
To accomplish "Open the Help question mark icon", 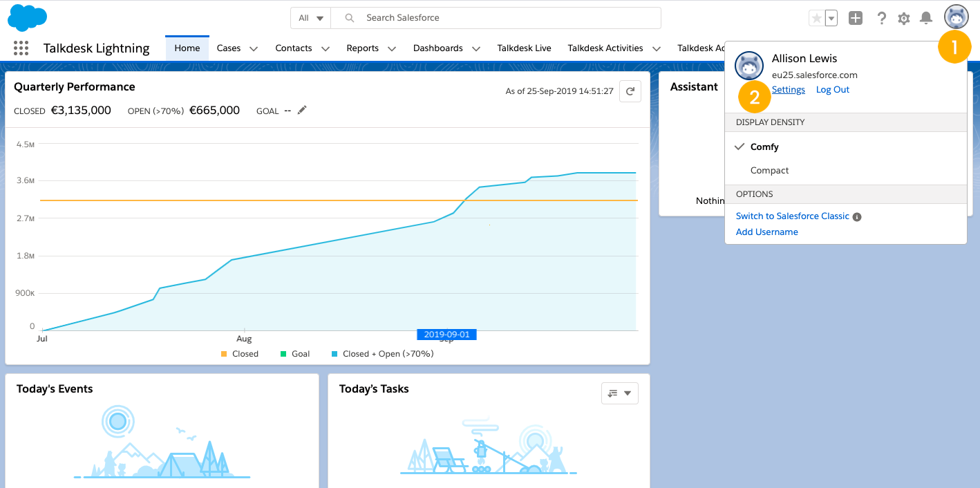I will pyautogui.click(x=881, y=18).
